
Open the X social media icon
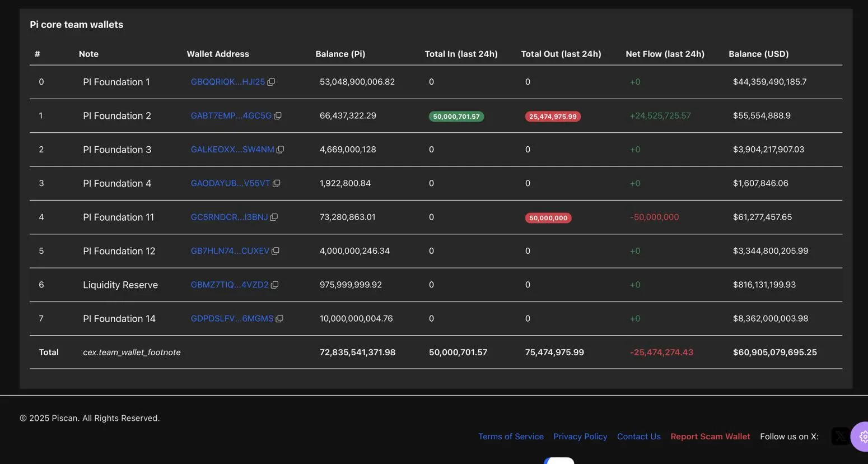tap(840, 436)
